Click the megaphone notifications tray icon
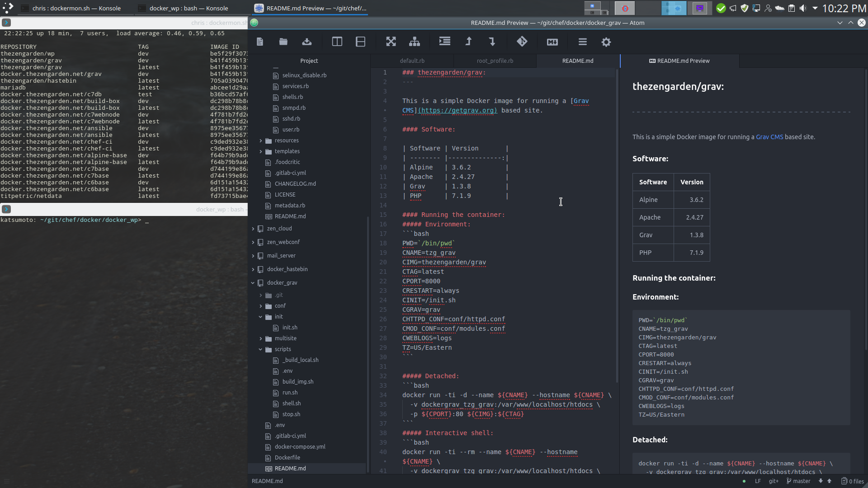The image size is (868, 488). point(733,8)
